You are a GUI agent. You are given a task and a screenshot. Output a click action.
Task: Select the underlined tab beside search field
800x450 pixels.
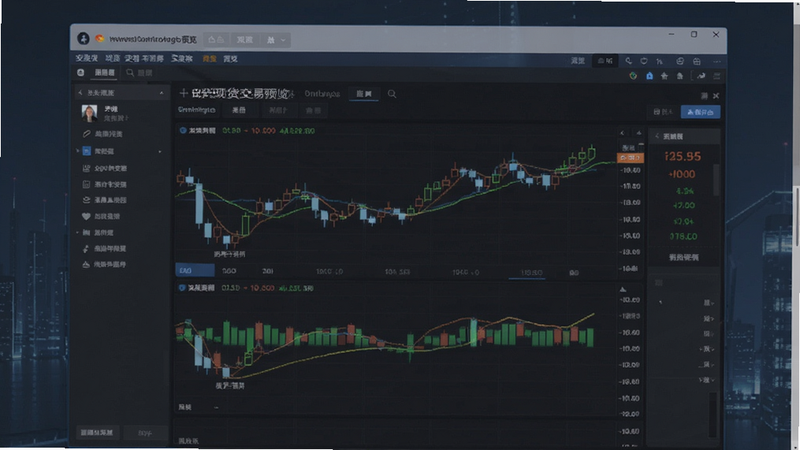click(105, 73)
